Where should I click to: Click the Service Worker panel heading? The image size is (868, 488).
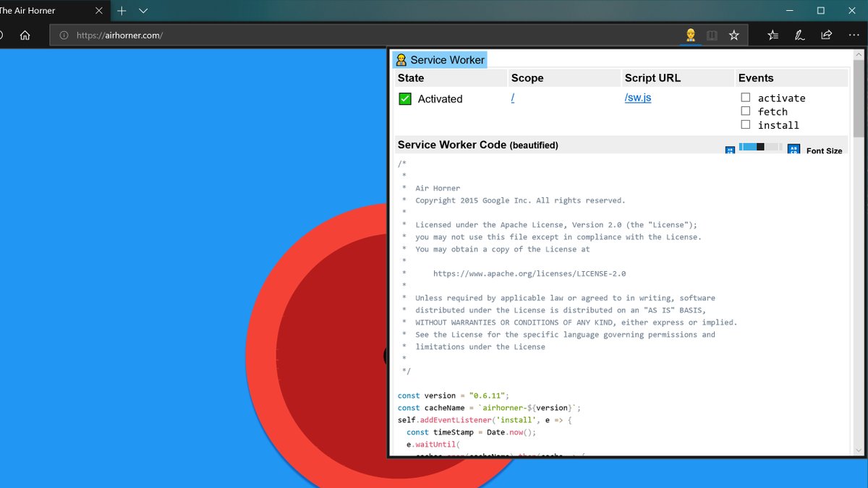tap(440, 60)
